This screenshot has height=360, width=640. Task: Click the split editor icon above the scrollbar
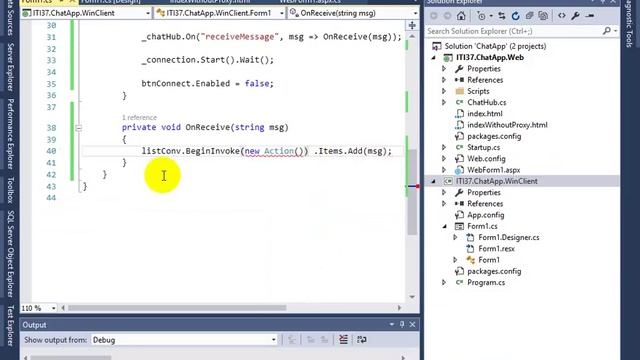412,26
